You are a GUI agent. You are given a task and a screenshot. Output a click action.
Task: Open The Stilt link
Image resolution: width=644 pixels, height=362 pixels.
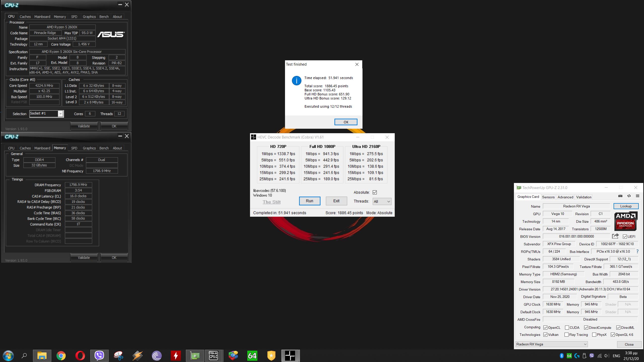point(271,202)
